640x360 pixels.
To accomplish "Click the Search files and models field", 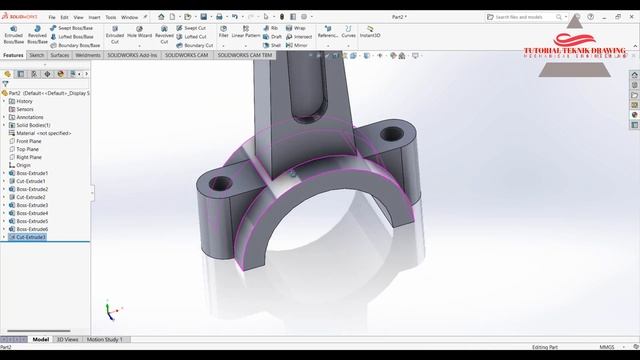I will [x=525, y=17].
